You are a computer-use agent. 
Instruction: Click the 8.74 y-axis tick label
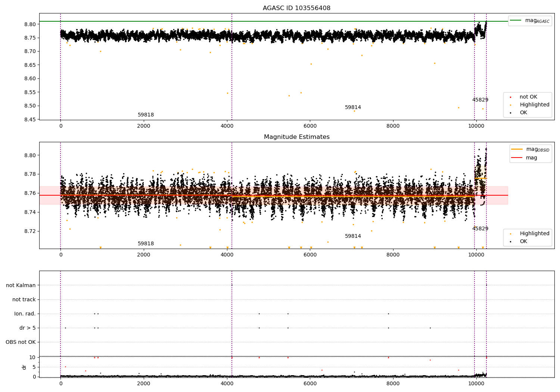(30, 212)
